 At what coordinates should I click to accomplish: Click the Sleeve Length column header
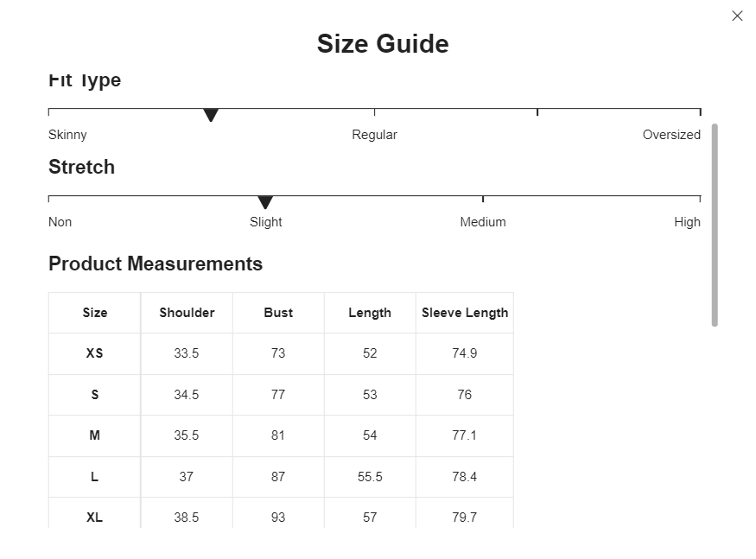pos(465,313)
